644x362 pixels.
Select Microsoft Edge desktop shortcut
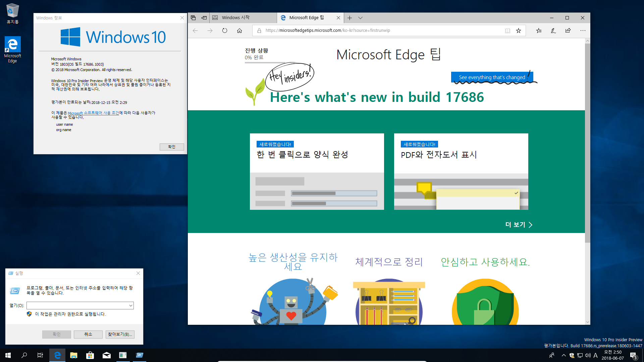[x=12, y=50]
